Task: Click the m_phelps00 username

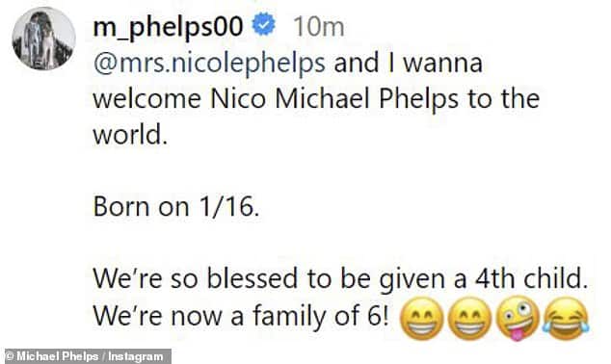Action: [169, 28]
